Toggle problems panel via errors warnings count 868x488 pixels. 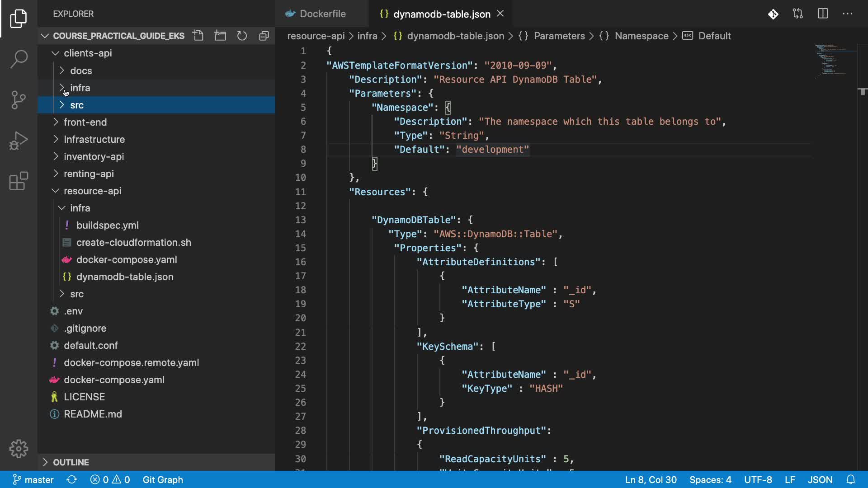click(x=110, y=479)
